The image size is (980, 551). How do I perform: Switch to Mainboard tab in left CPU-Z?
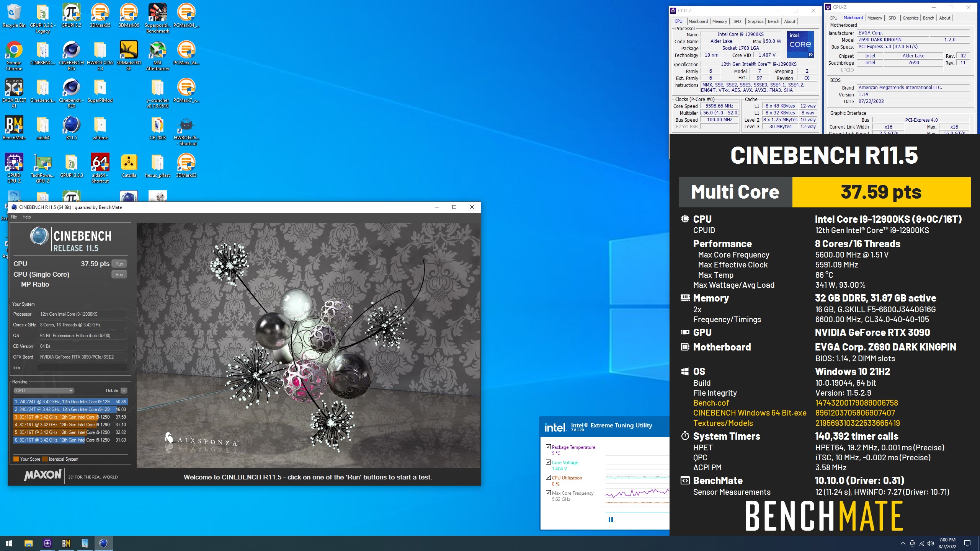(x=698, y=21)
